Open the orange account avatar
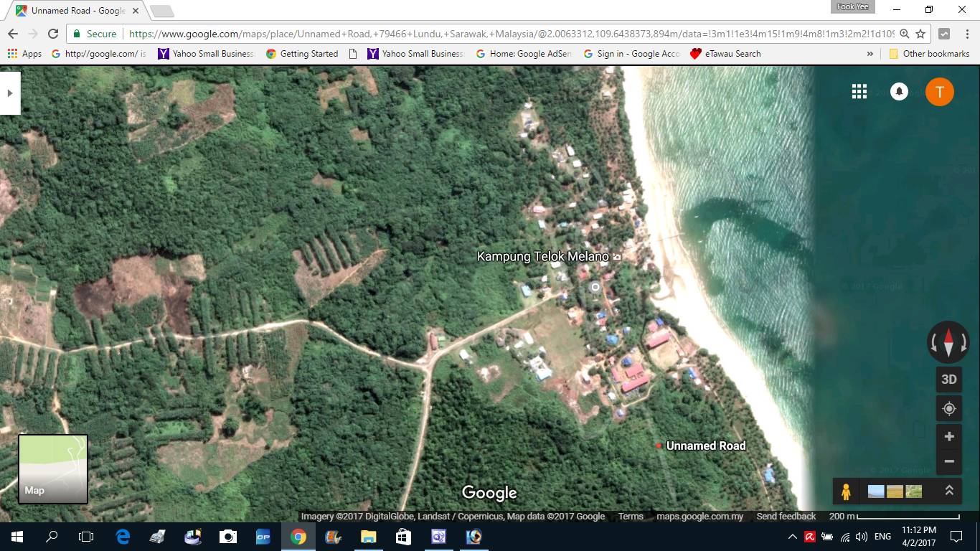This screenshot has height=551, width=980. pyautogui.click(x=939, y=91)
